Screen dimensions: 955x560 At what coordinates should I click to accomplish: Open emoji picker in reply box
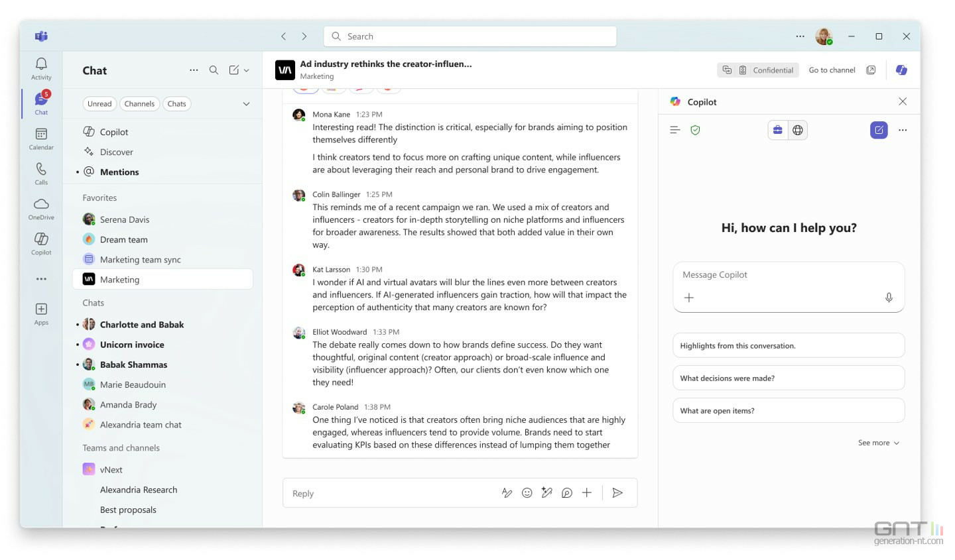coord(527,493)
